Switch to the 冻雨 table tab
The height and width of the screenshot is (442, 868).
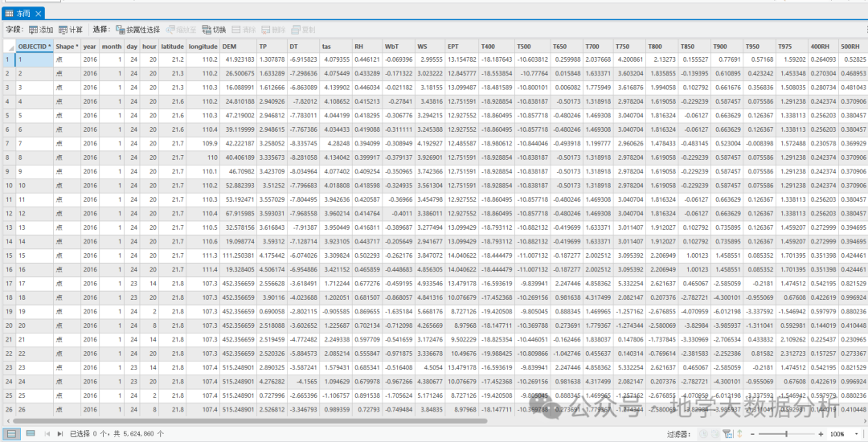pos(23,13)
